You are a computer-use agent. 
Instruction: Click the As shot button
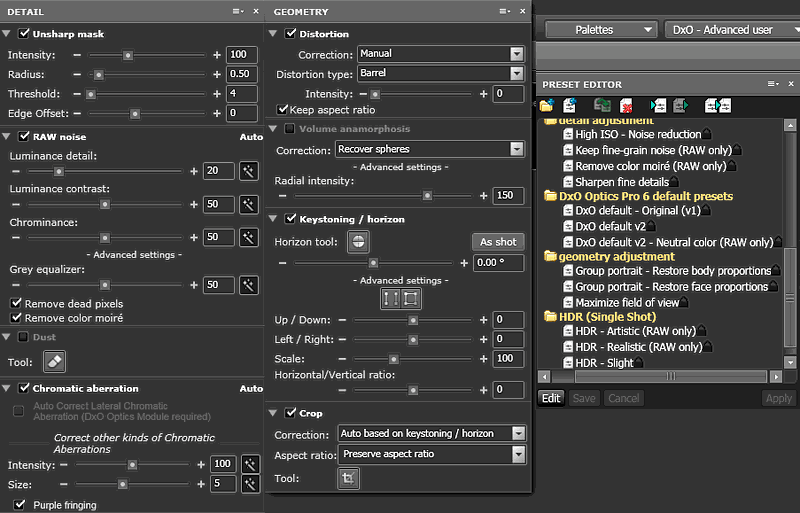(498, 242)
